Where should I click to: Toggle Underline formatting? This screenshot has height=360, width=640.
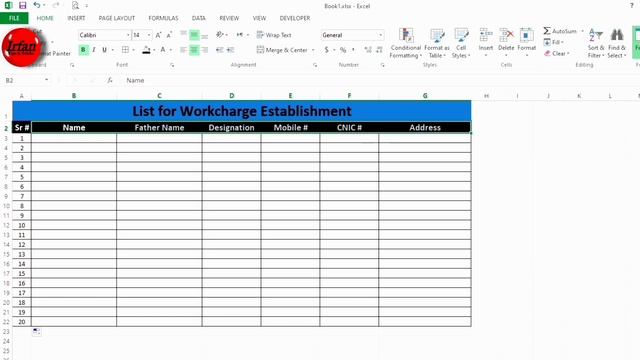tap(104, 50)
